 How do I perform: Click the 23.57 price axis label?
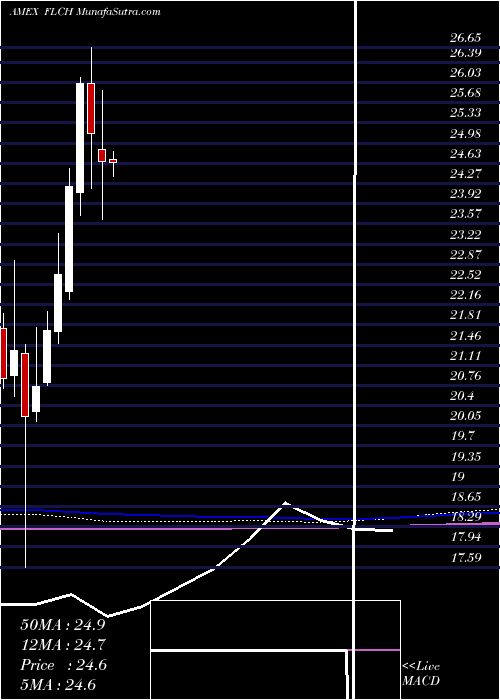[x=466, y=214]
